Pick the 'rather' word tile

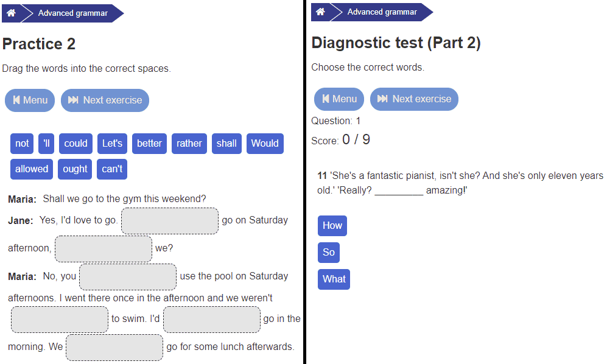pyautogui.click(x=189, y=144)
